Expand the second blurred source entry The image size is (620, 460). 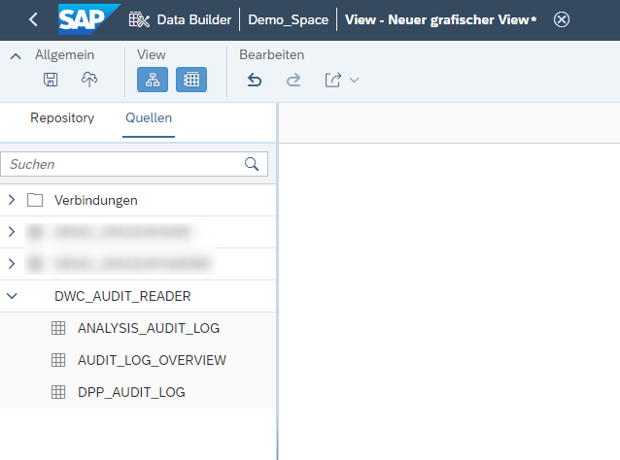tap(12, 264)
